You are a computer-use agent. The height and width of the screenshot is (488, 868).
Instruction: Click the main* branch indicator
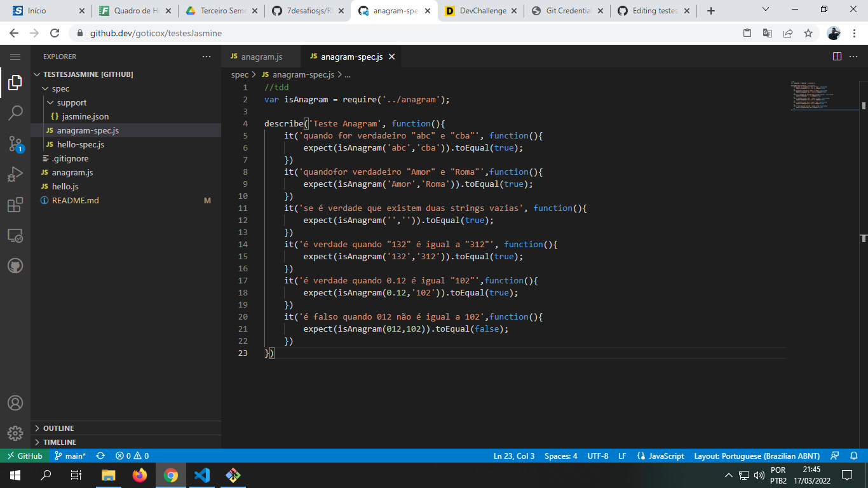point(70,456)
